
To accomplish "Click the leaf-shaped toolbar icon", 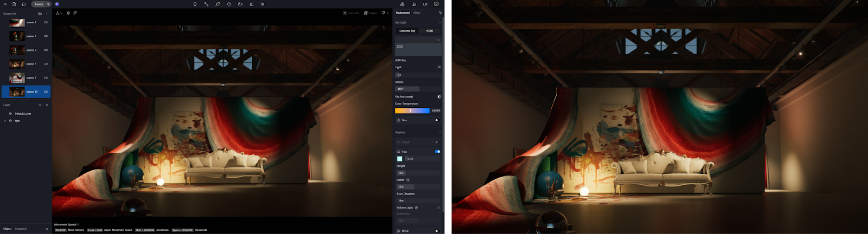I will coord(218,4).
